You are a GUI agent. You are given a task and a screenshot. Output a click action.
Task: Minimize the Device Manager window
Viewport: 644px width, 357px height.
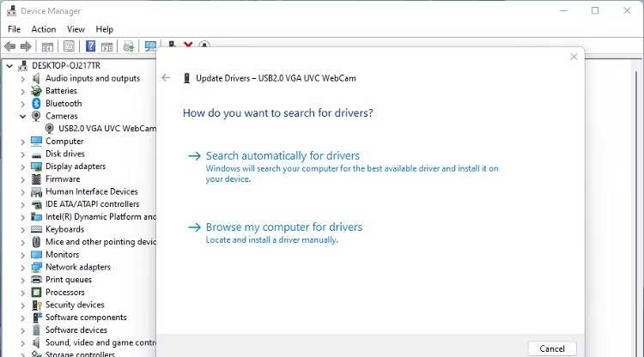563,10
